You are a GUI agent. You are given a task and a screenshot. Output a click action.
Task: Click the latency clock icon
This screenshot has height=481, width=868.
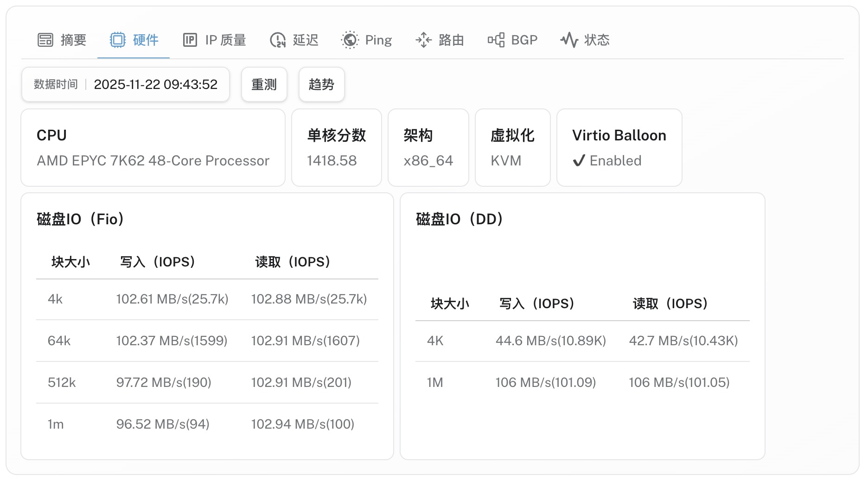pos(278,40)
